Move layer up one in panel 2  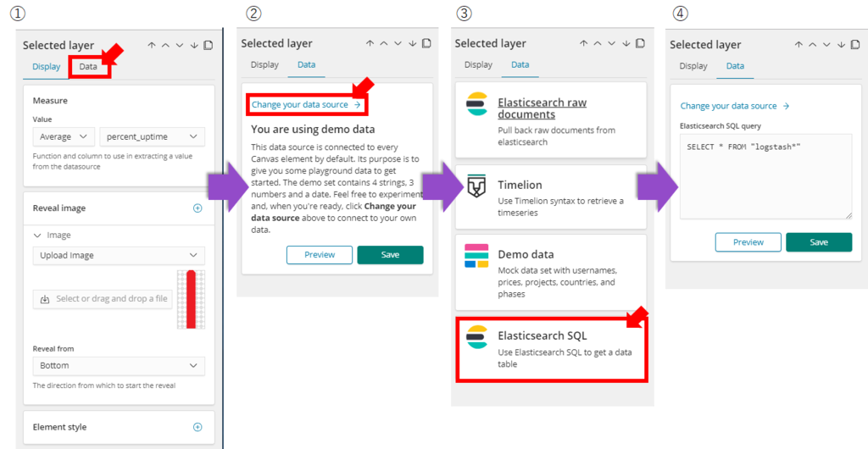[384, 43]
